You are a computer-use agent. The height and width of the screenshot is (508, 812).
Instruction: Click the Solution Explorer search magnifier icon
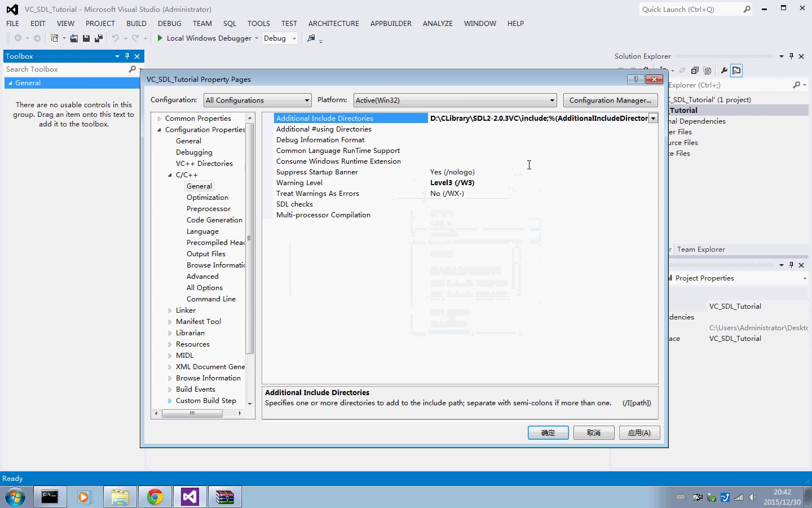click(x=796, y=85)
